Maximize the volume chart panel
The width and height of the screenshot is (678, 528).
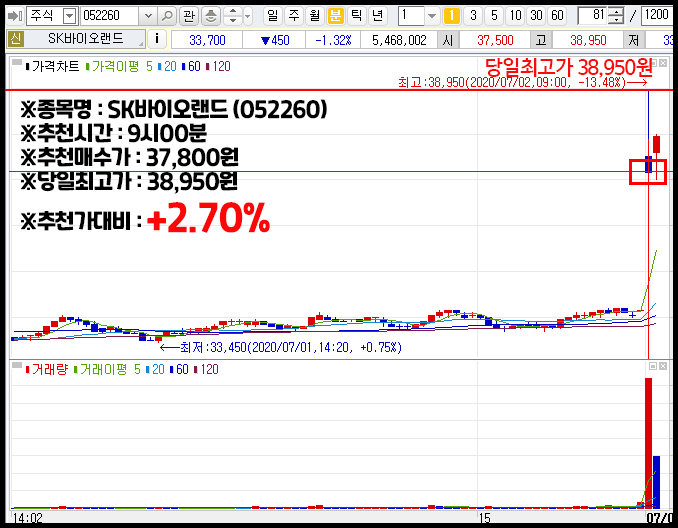coord(653,366)
